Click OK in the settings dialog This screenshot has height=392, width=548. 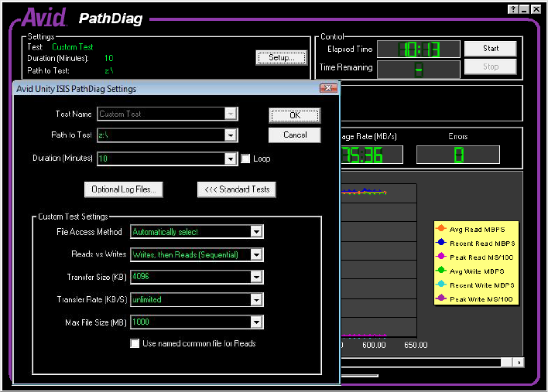pyautogui.click(x=295, y=115)
